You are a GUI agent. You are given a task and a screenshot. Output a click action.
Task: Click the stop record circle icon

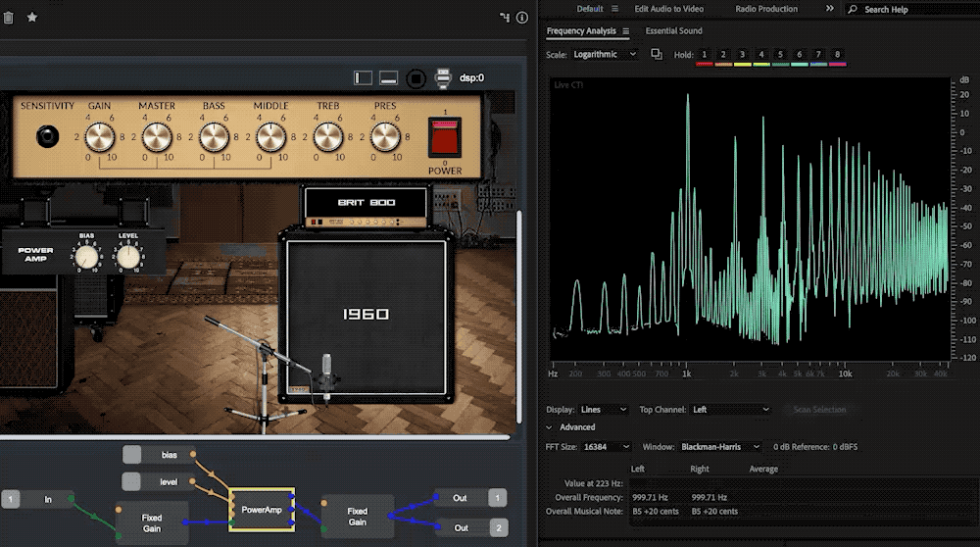416,78
